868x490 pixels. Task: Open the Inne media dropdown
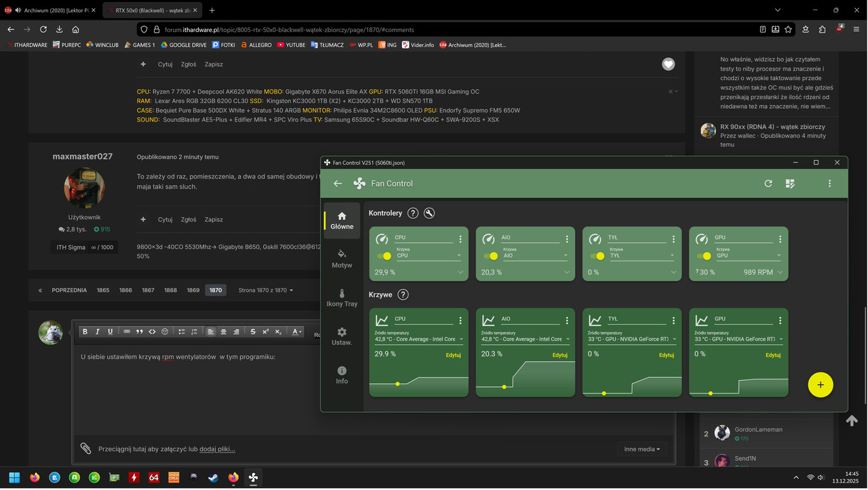pyautogui.click(x=642, y=449)
